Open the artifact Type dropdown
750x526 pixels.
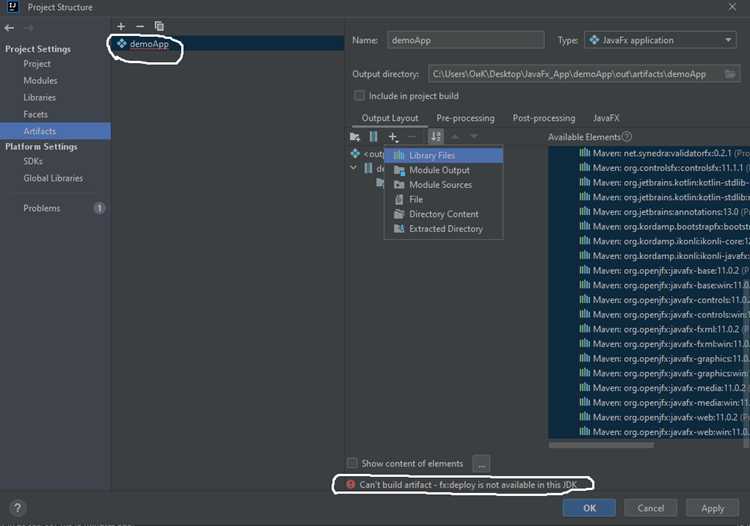(x=662, y=40)
